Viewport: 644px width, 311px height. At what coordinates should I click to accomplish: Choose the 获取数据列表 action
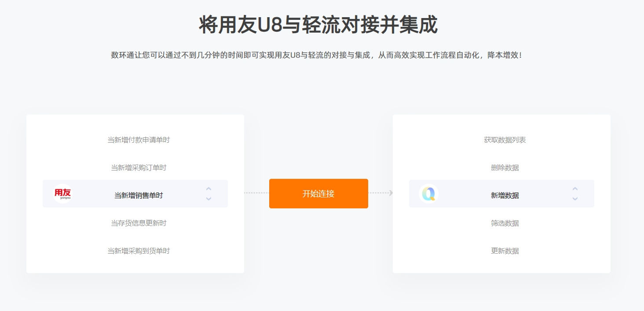point(505,140)
